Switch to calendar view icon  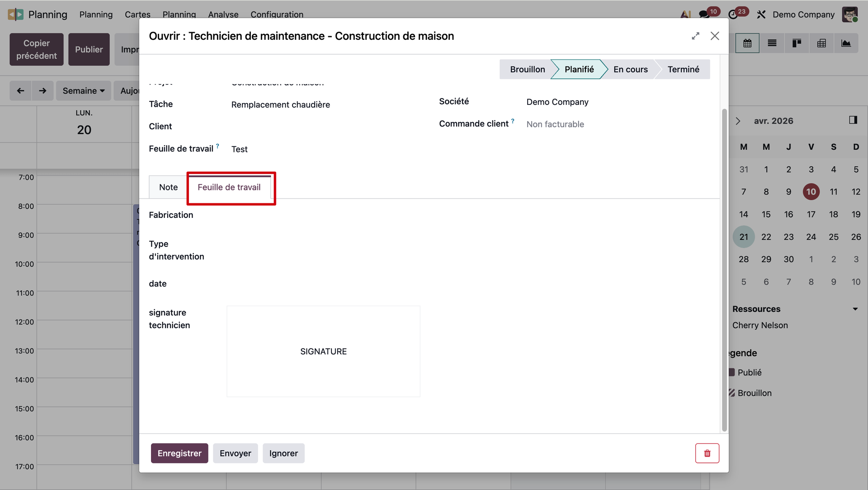pyautogui.click(x=747, y=43)
